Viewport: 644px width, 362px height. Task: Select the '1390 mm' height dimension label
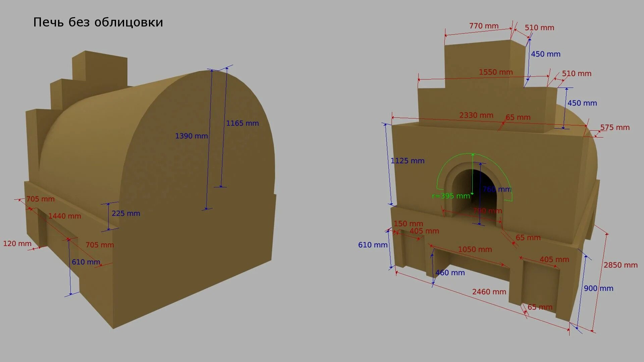(192, 136)
